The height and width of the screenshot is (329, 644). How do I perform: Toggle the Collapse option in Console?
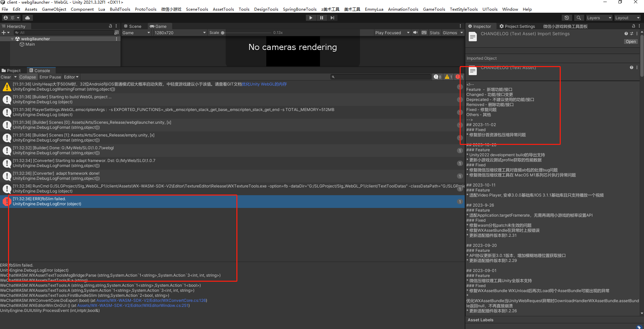pos(28,77)
